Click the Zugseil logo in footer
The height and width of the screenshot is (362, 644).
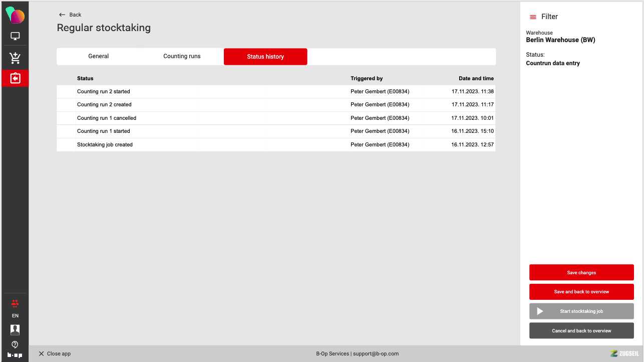pyautogui.click(x=624, y=353)
